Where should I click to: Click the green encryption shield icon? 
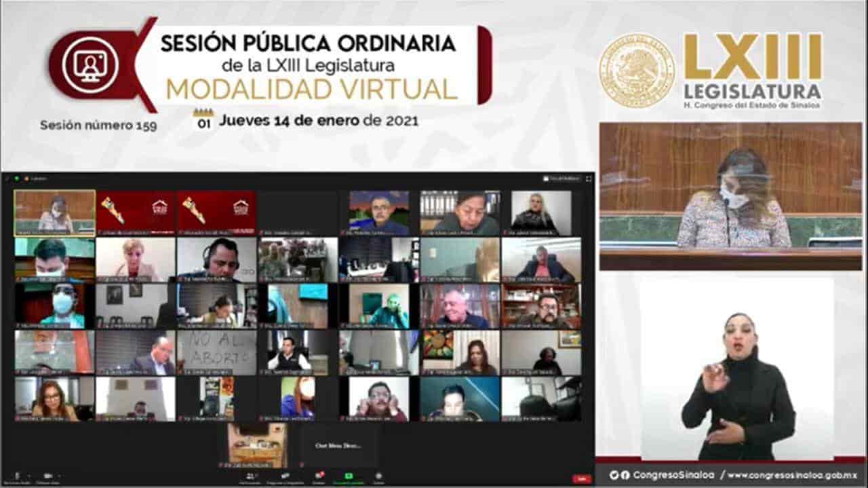pyautogui.click(x=16, y=179)
